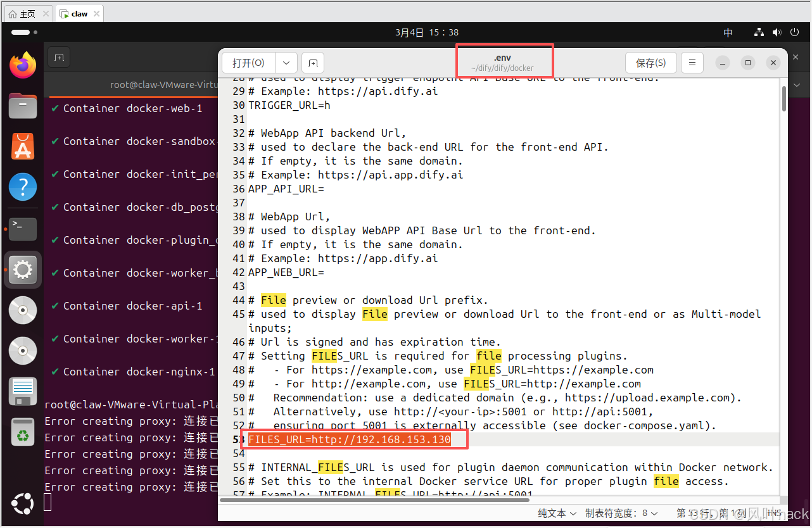Click the 保存(S) button
Image resolution: width=812 pixels, height=528 pixels.
point(651,63)
